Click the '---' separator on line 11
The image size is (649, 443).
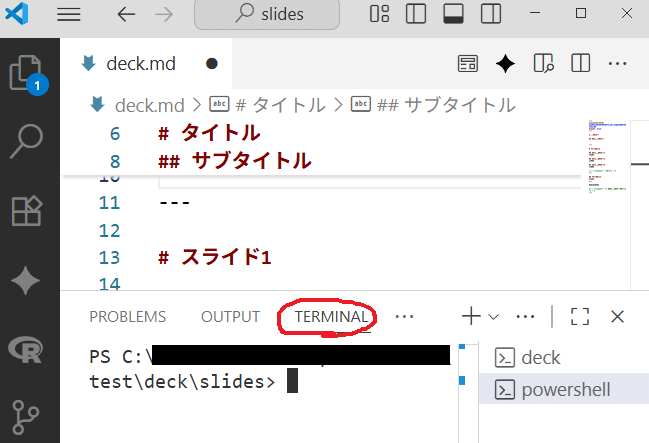click(x=174, y=203)
